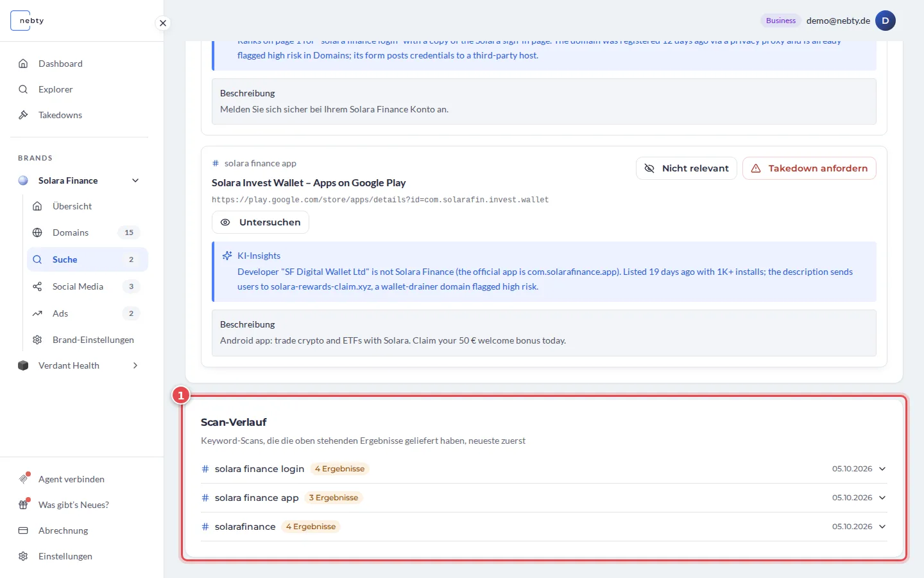Click the Abrechnung credit card icon
The width and height of the screenshot is (924, 578).
23,530
